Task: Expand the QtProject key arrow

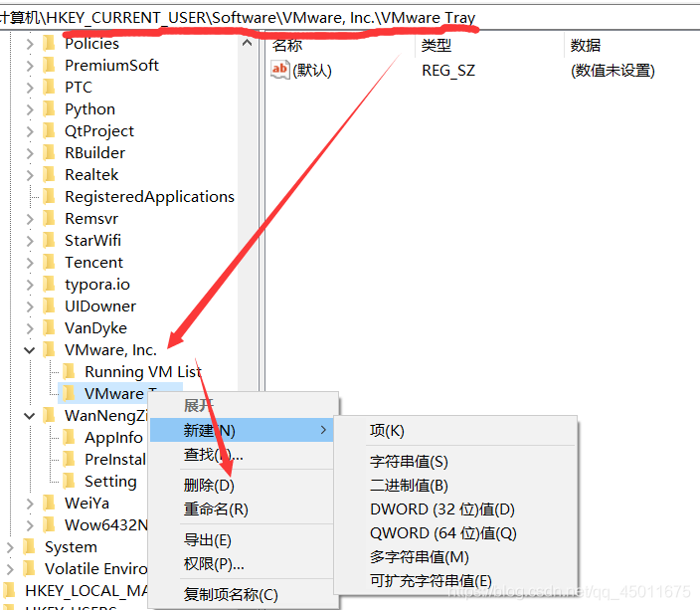Action: (x=29, y=131)
